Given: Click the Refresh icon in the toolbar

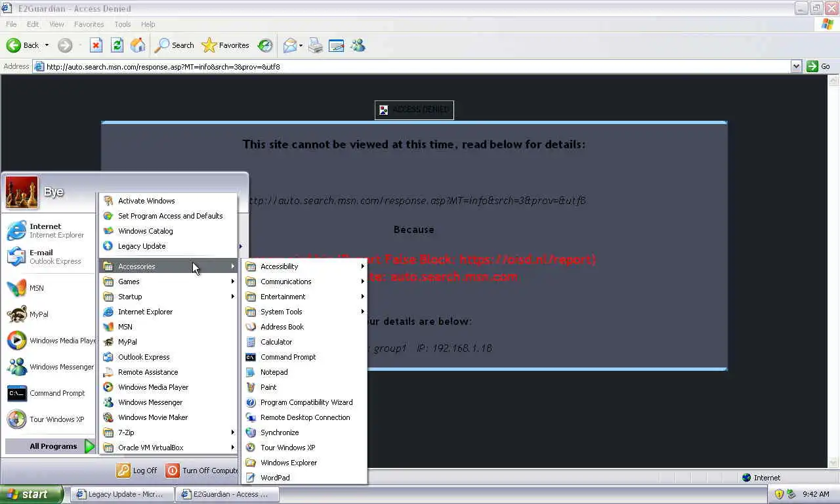Looking at the screenshot, I should 117,45.
